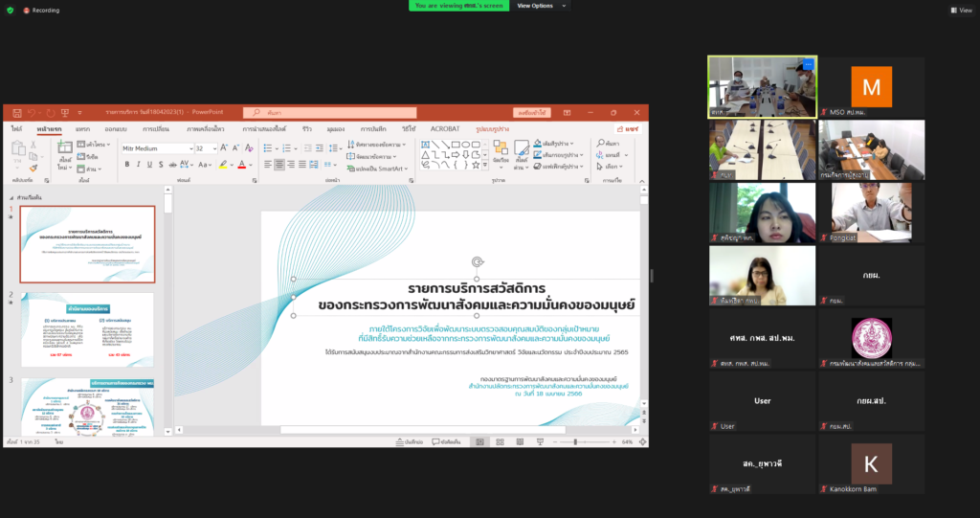Image resolution: width=980 pixels, height=518 pixels.
Task: Open the Reading View icon in status bar
Action: coord(520,441)
